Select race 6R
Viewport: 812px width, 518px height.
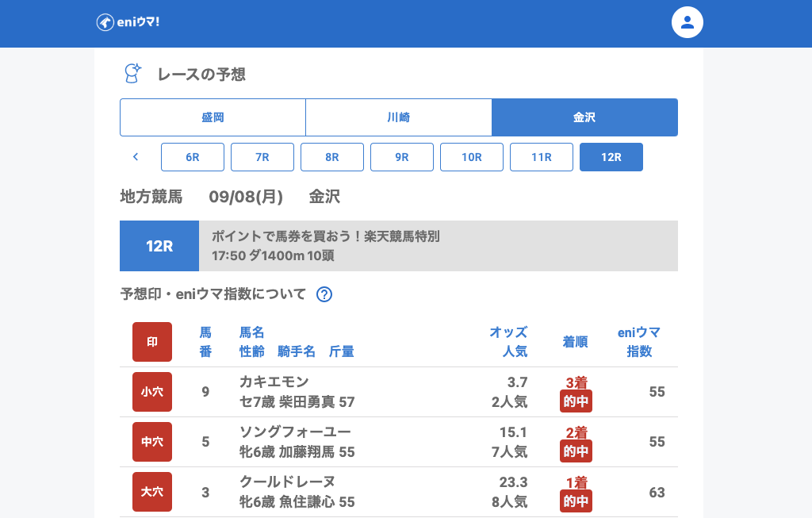[193, 157]
